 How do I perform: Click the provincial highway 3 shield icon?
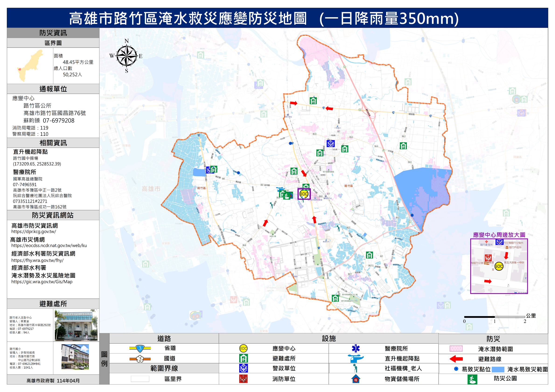140,348
